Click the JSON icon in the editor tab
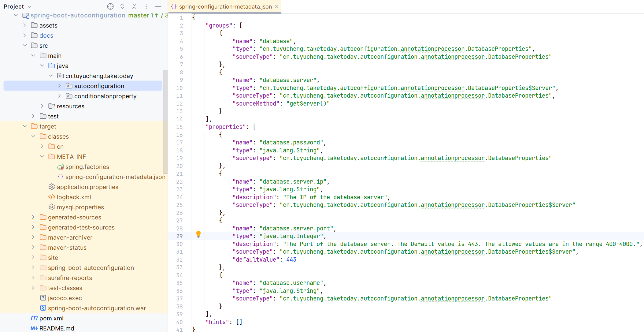 174,6
